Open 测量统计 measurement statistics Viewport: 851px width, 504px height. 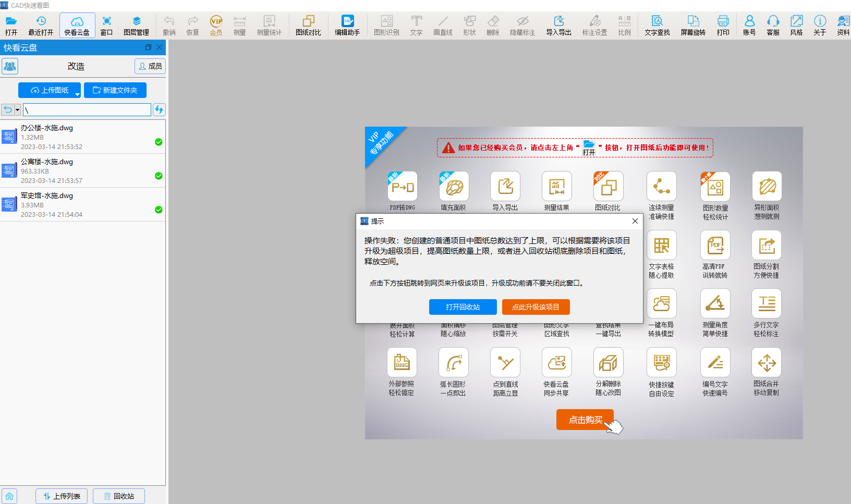click(x=269, y=25)
